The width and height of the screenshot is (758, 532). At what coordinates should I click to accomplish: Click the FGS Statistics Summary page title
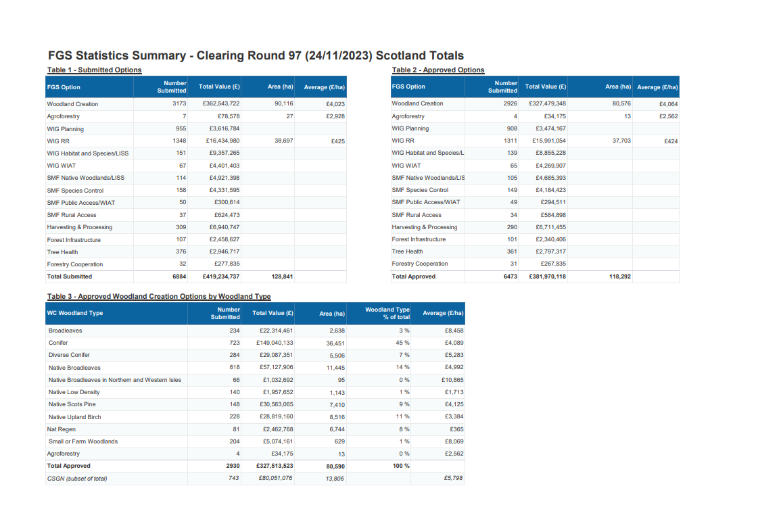(x=256, y=55)
